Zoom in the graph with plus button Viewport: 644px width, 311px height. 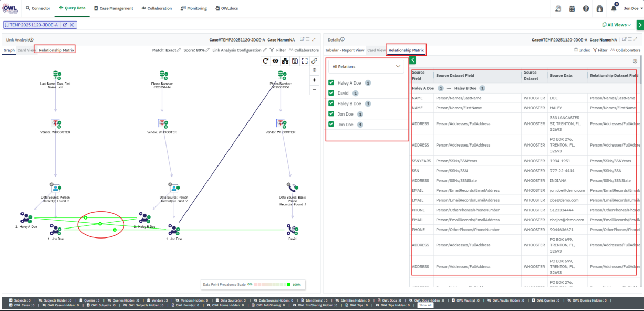coord(314,80)
